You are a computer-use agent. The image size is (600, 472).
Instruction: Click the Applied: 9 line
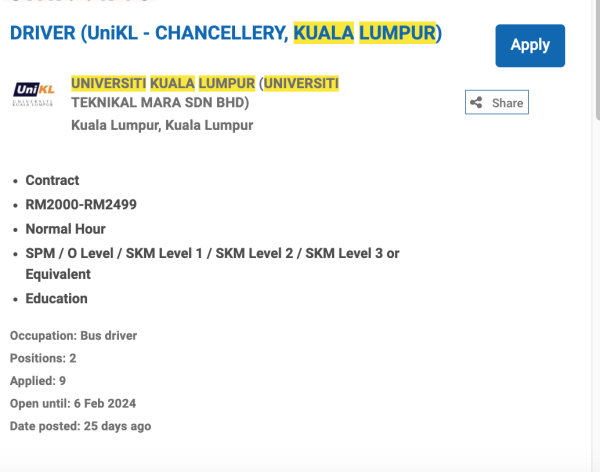38,381
